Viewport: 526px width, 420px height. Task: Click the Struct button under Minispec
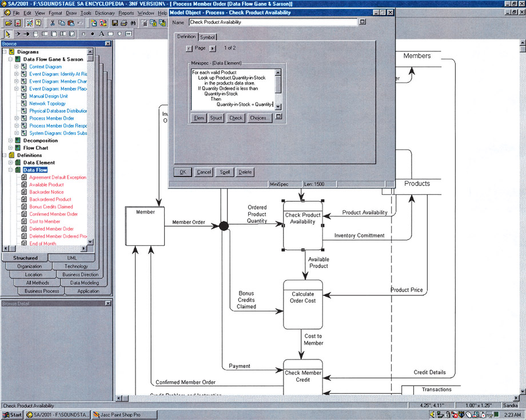216,118
